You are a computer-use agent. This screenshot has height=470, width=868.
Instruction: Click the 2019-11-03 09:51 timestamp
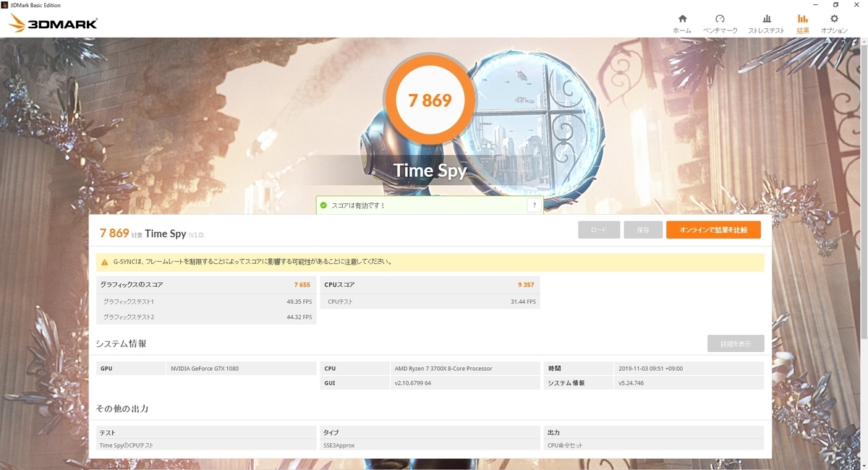pos(651,369)
